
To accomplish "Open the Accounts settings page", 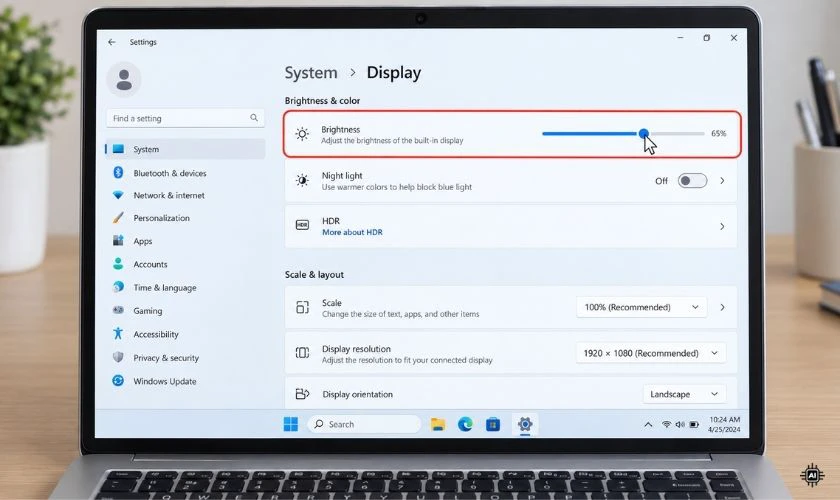I will tap(150, 264).
